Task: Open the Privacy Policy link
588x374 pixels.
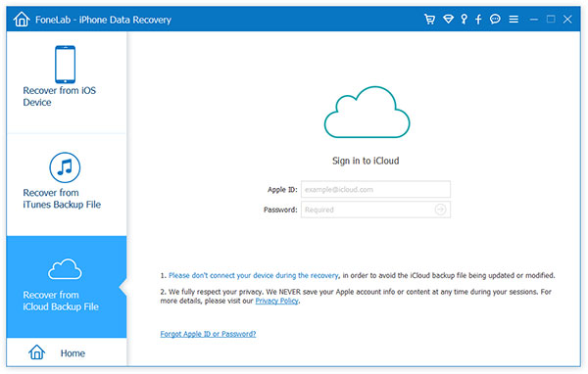Action: click(276, 301)
